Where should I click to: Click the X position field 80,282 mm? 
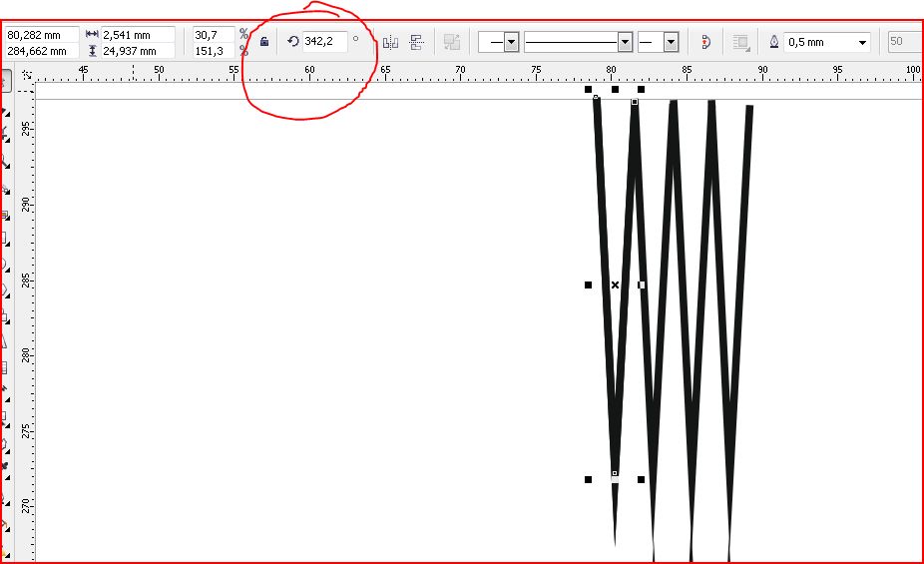(x=40, y=34)
